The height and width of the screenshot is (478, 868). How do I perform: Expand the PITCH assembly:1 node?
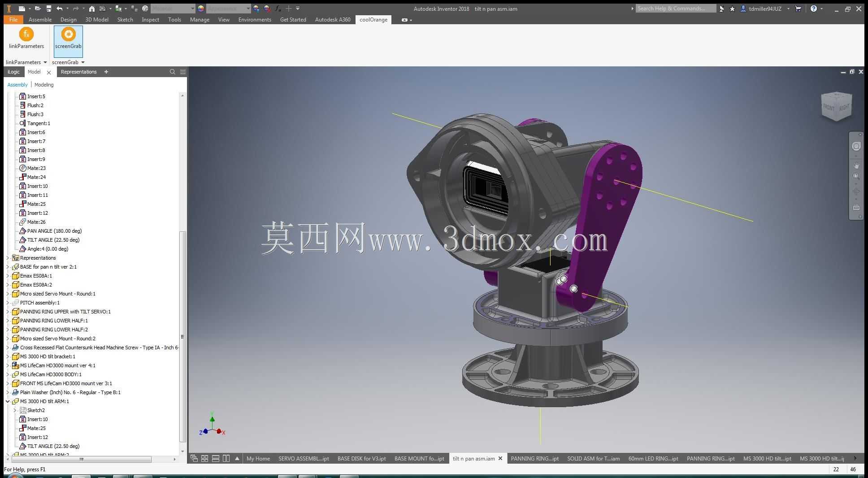click(x=8, y=303)
